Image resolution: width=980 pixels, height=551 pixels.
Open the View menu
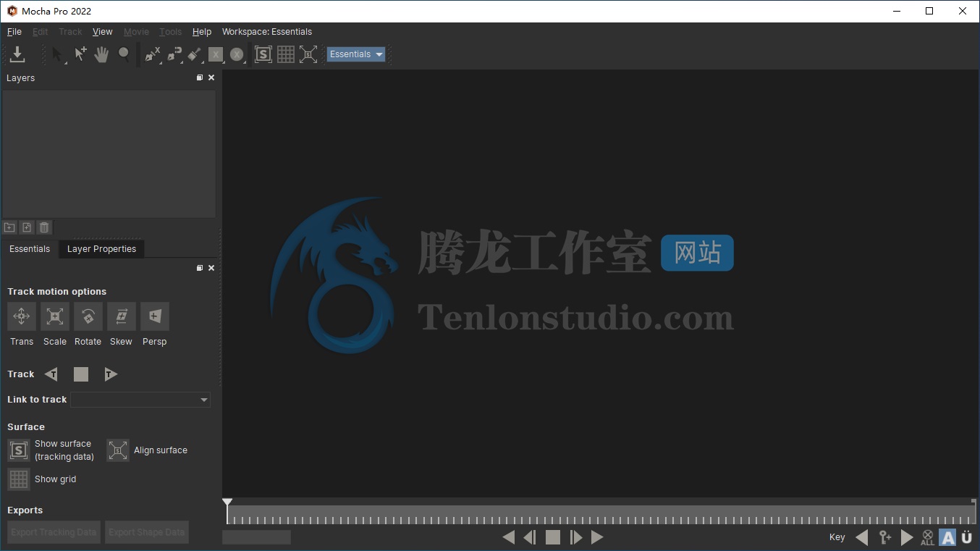tap(103, 32)
